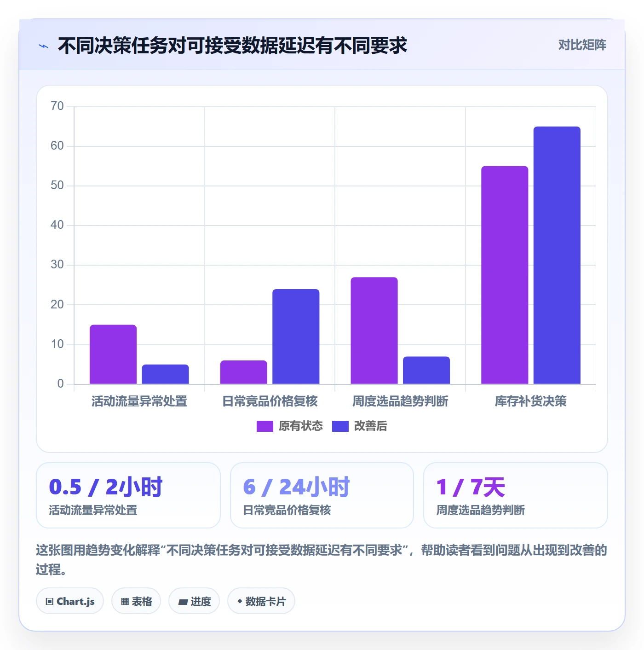This screenshot has height=650, width=644.
Task: Toggle the 改善后 legend swatch
Action: 340,426
